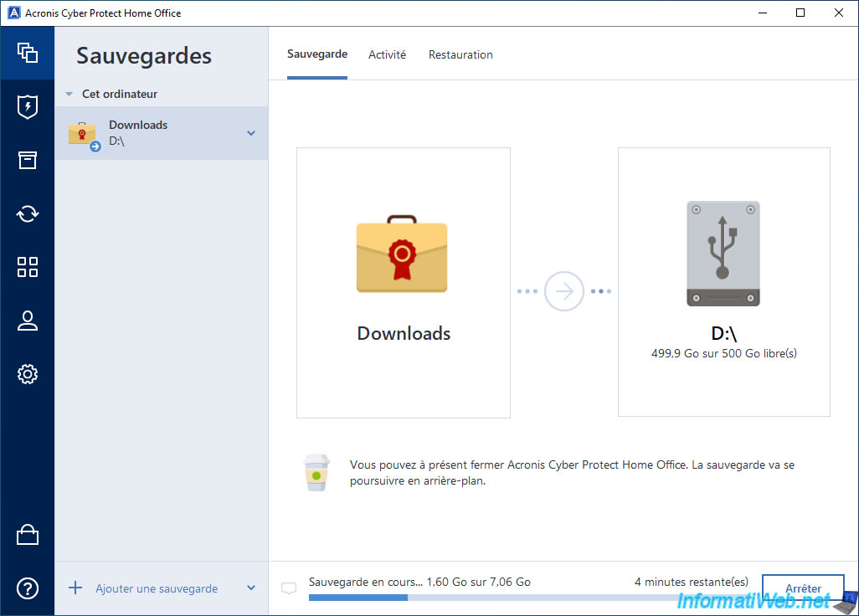
Task: Click the large Downloads briefcase source icon
Action: pyautogui.click(x=402, y=254)
